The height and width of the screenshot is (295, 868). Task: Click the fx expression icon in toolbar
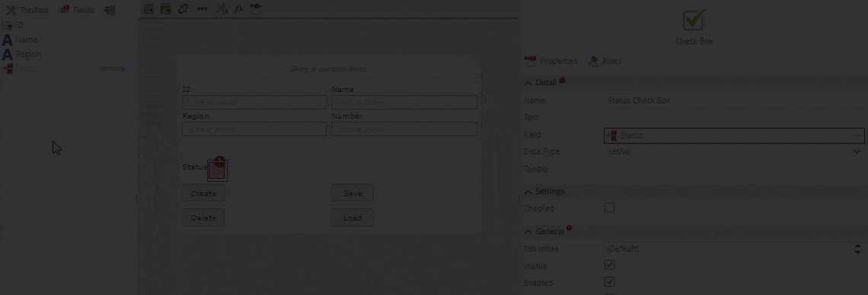pyautogui.click(x=239, y=9)
